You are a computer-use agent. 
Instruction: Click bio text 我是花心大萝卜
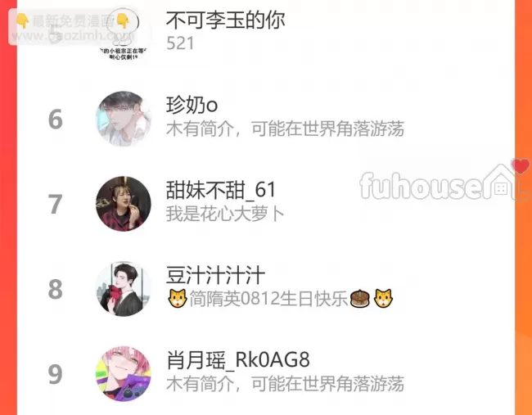(x=225, y=214)
